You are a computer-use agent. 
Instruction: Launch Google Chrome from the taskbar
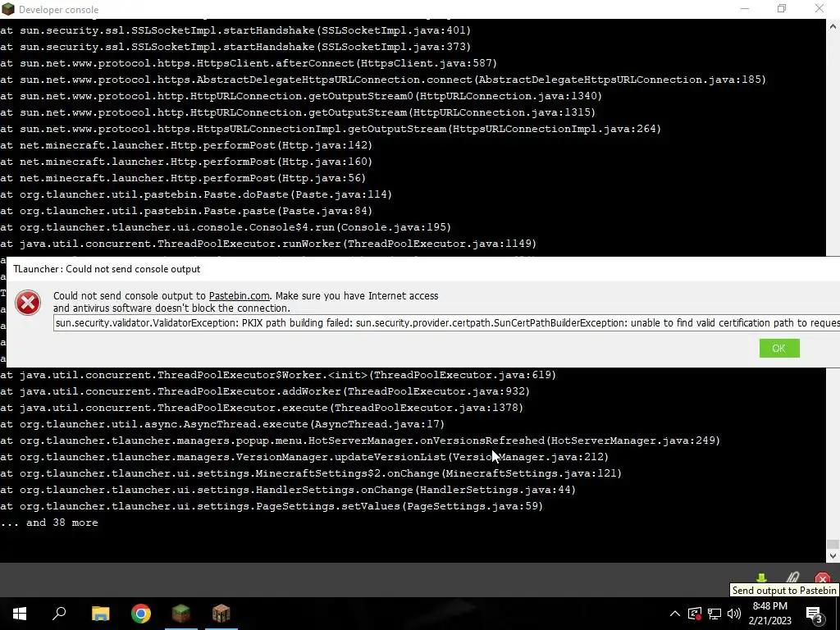click(x=141, y=614)
